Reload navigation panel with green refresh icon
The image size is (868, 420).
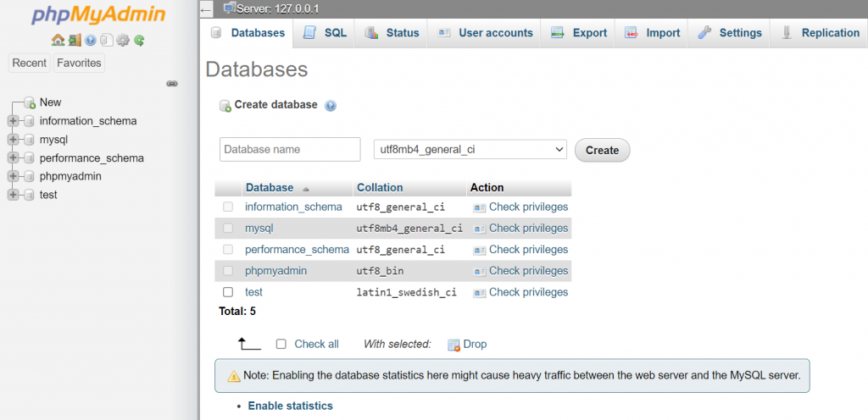pyautogui.click(x=139, y=40)
